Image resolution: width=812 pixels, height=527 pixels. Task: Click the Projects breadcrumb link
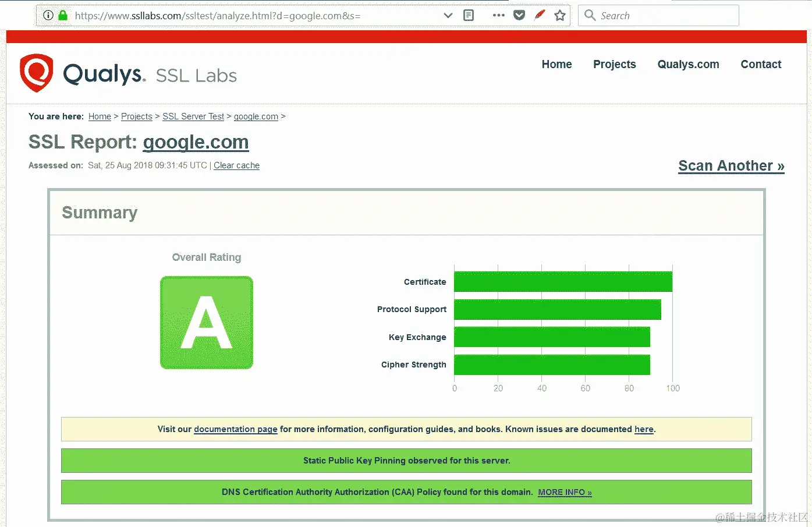click(137, 116)
